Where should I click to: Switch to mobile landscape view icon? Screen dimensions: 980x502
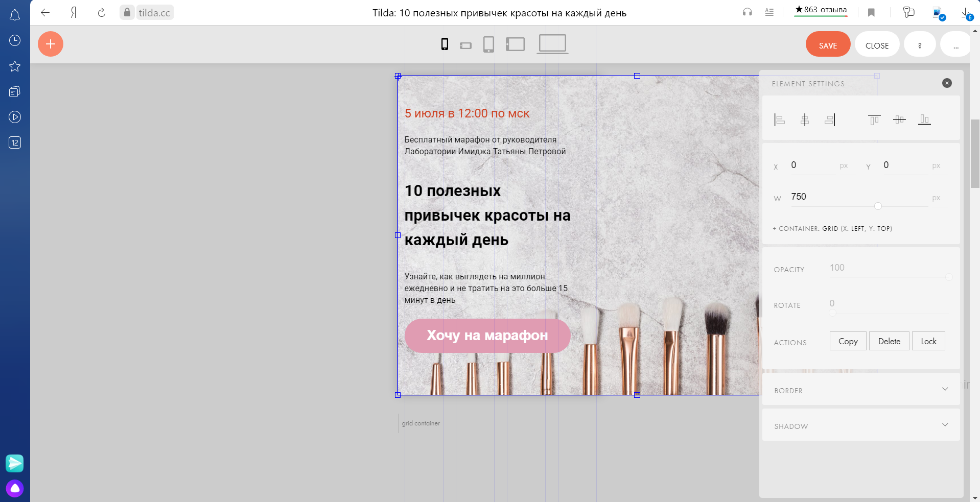click(465, 45)
